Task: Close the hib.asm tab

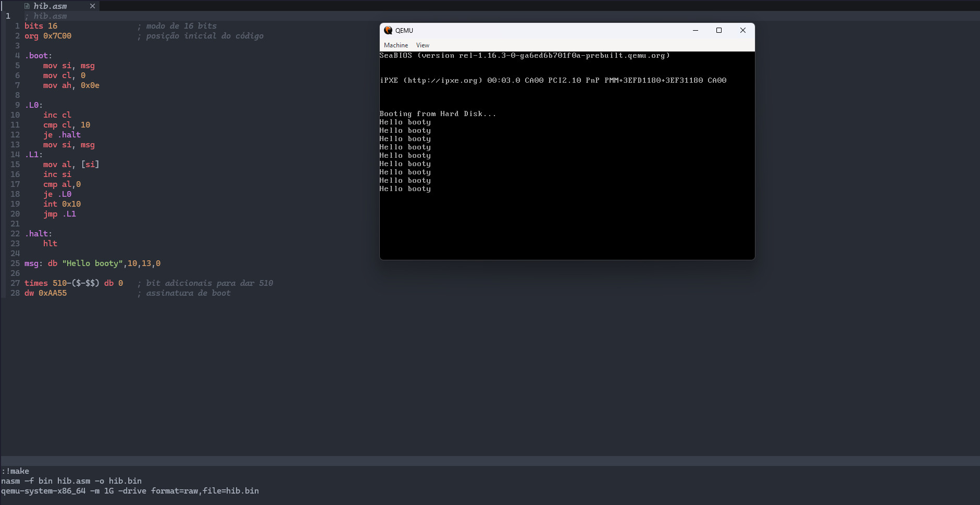Action: [x=92, y=6]
